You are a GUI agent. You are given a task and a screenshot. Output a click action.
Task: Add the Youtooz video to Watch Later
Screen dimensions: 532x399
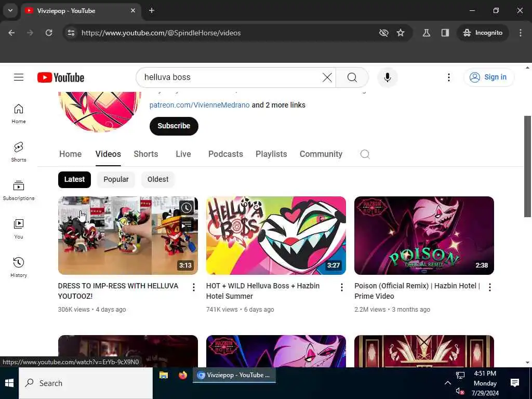[x=187, y=208]
